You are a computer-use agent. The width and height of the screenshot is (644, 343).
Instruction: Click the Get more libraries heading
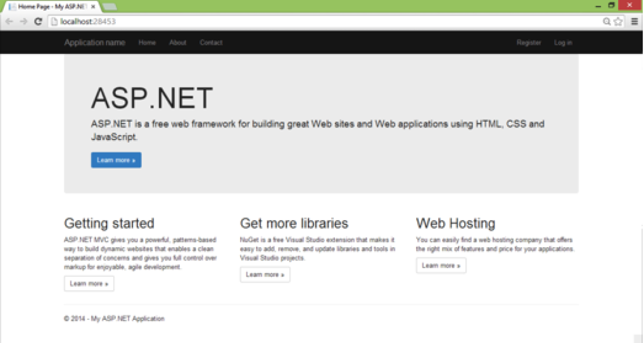tap(294, 223)
